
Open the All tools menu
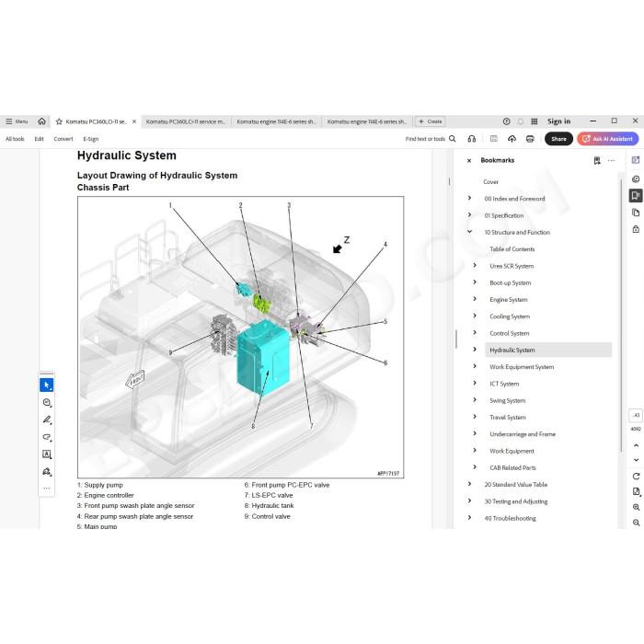point(15,139)
